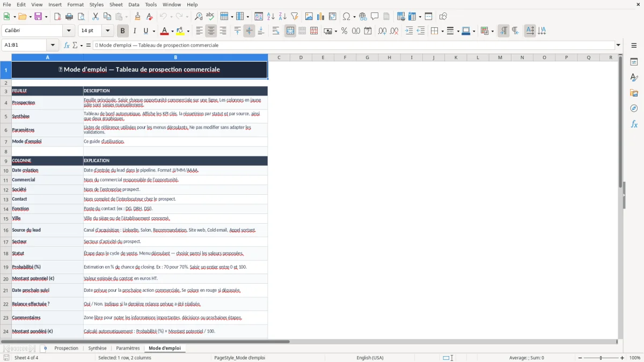The image size is (644, 362).
Task: Open the Background Color palette arrow
Action: pyautogui.click(x=188, y=31)
